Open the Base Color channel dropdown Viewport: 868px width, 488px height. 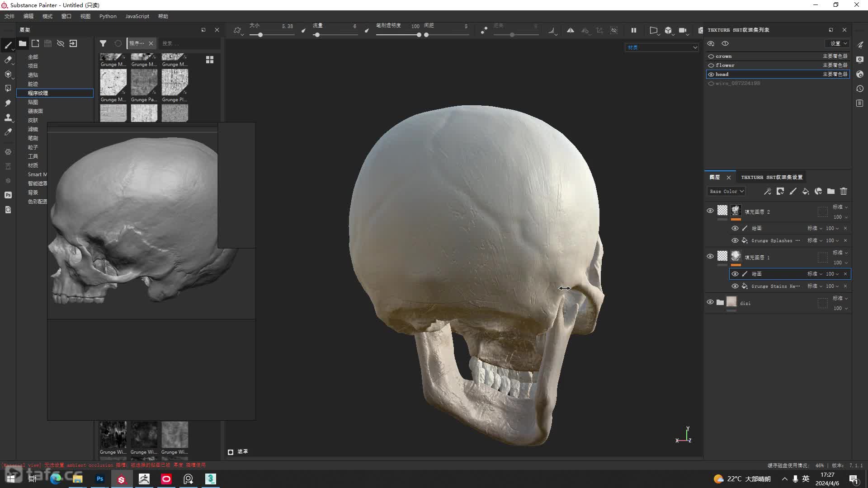pos(726,192)
